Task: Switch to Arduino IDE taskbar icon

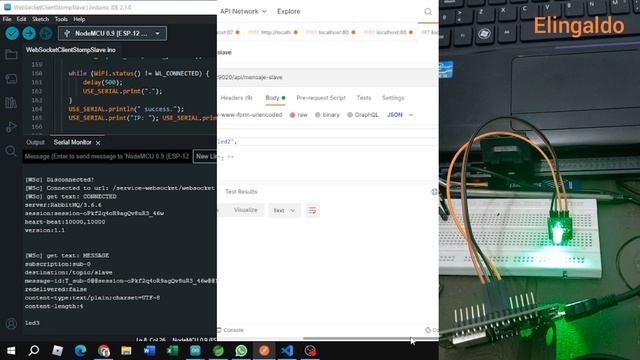Action: pyautogui.click(x=195, y=351)
